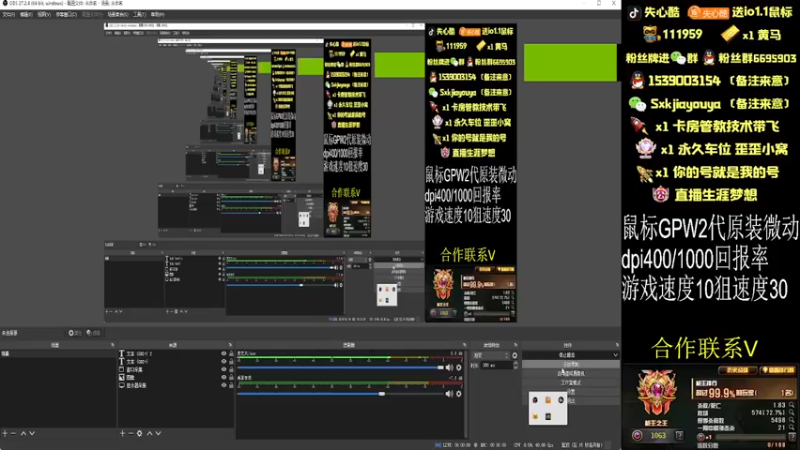Move the source down in the Sources panel
800x450 pixels.
(158, 433)
